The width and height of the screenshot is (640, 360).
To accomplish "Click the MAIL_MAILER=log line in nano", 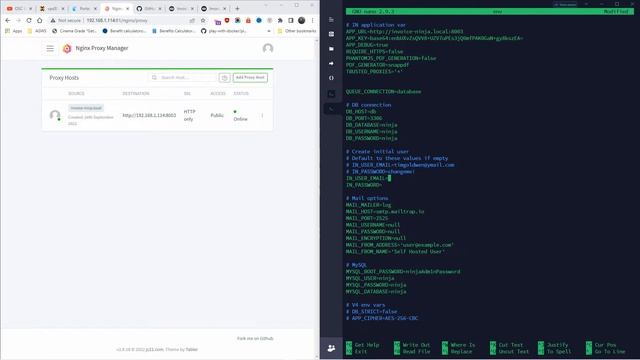I will click(x=368, y=205).
